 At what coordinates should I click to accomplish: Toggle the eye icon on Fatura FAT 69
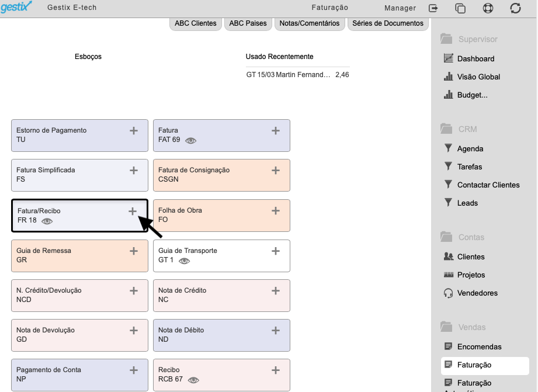191,140
